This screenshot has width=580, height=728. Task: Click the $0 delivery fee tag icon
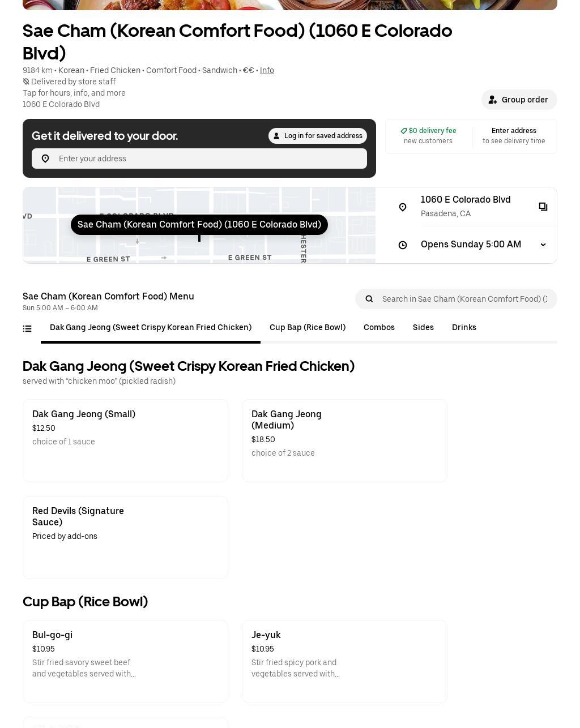(x=404, y=131)
